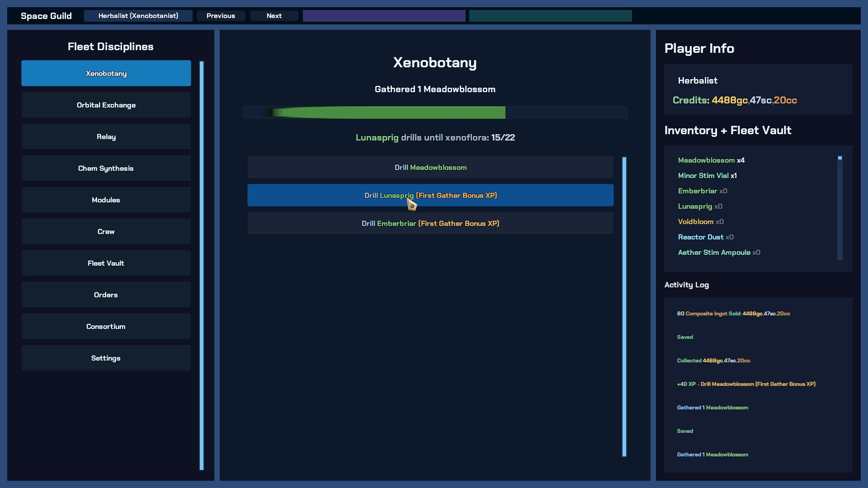Screen dimensions: 868x488
Task: Switch to Previous character
Action: tap(221, 16)
